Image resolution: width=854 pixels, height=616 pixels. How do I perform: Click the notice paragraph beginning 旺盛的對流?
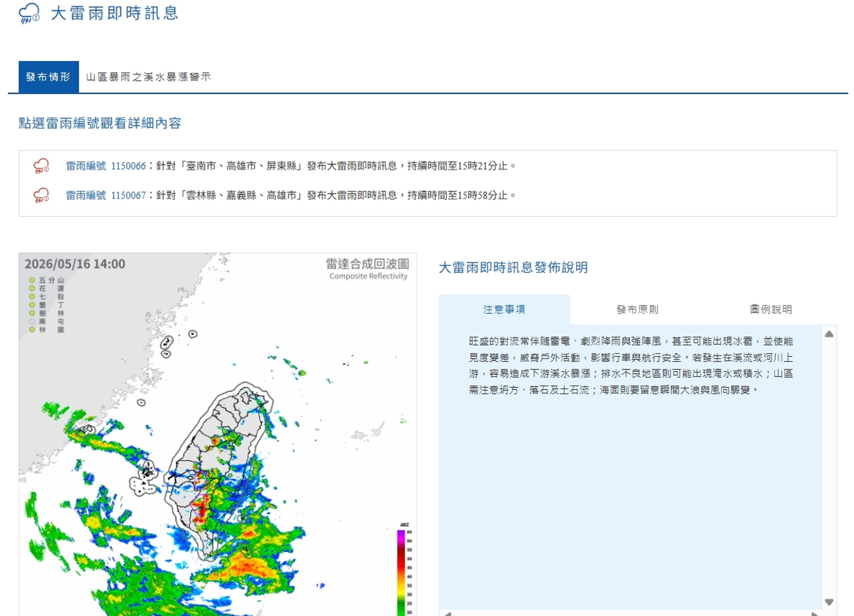point(631,365)
